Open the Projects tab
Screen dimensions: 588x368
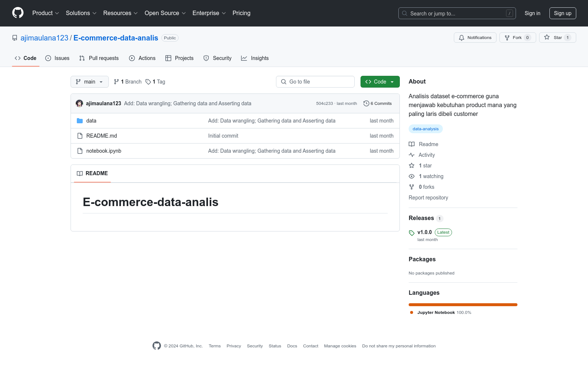click(179, 58)
